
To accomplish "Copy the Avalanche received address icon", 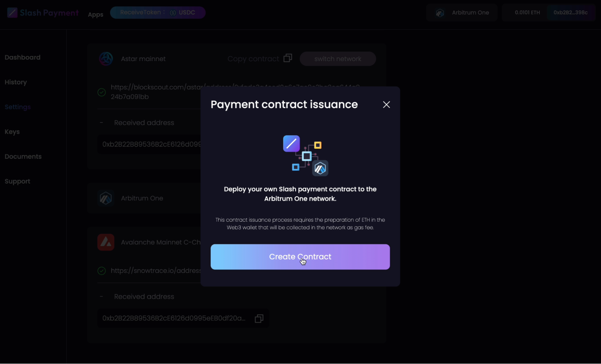I will [259, 318].
